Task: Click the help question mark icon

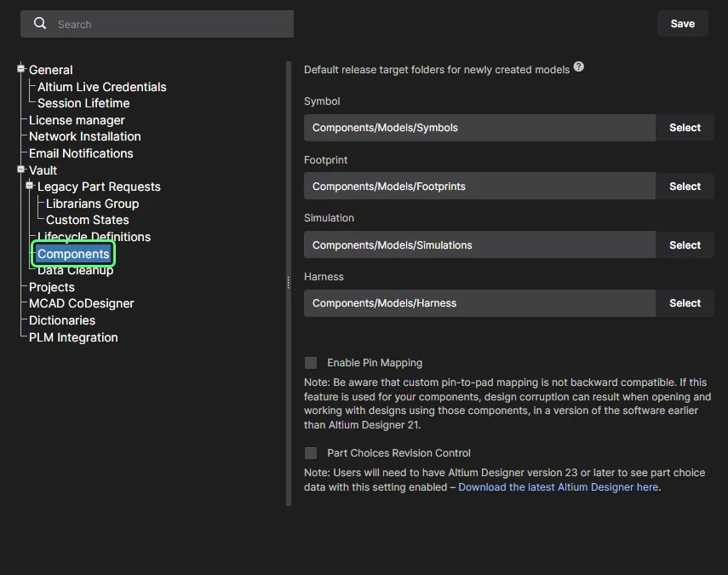Action: tap(579, 67)
